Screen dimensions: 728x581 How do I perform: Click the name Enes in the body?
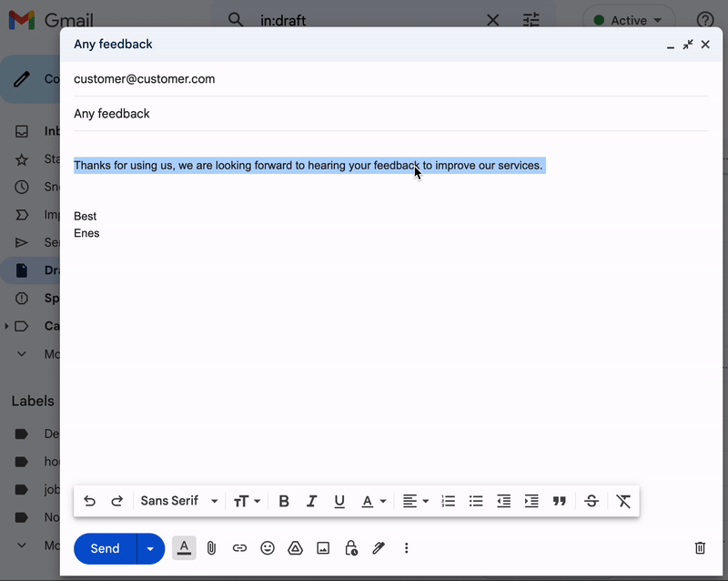86,233
